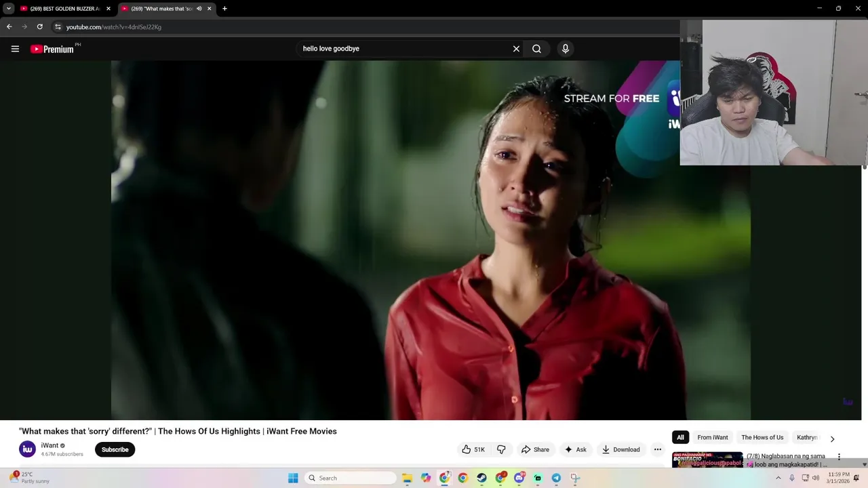Open the clock showing 11:59 PM
Viewport: 868px width, 488px height.
tap(838, 478)
